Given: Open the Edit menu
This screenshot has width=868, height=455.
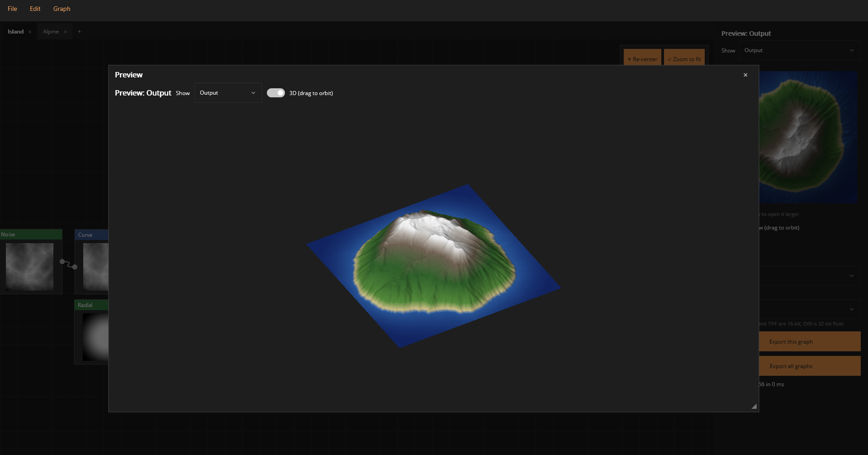Looking at the screenshot, I should coord(35,9).
